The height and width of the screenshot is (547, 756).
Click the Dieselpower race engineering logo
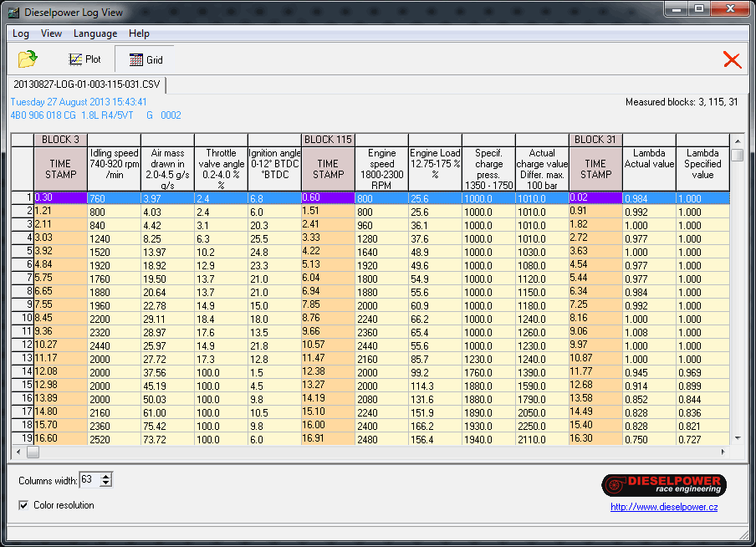[x=664, y=485]
